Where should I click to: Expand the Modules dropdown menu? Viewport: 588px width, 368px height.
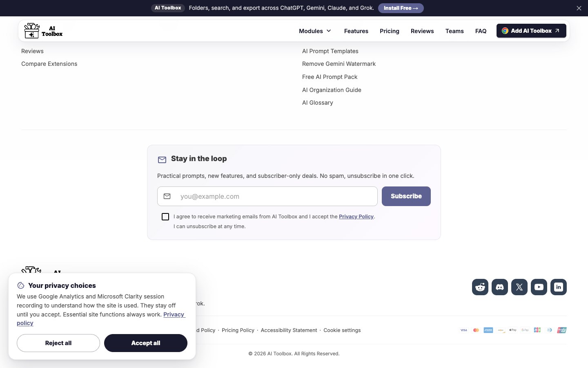tap(315, 31)
